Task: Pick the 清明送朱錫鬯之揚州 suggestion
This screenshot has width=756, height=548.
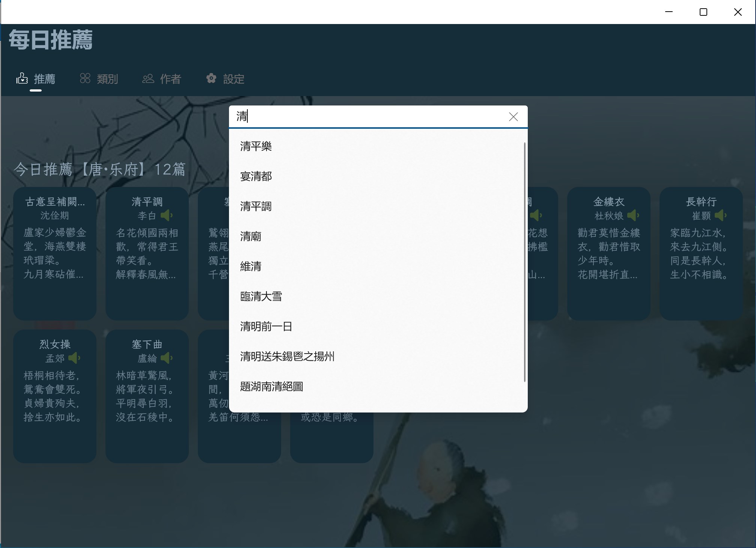Action: tap(287, 357)
